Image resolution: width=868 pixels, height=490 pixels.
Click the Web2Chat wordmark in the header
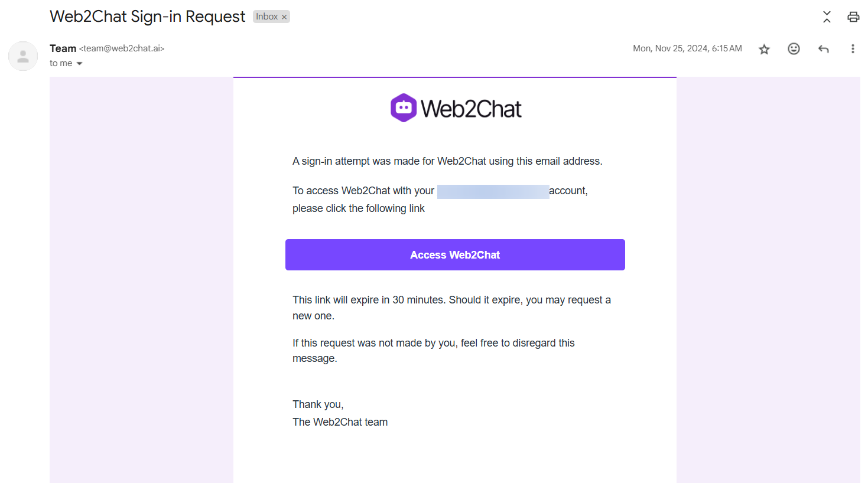tap(471, 109)
